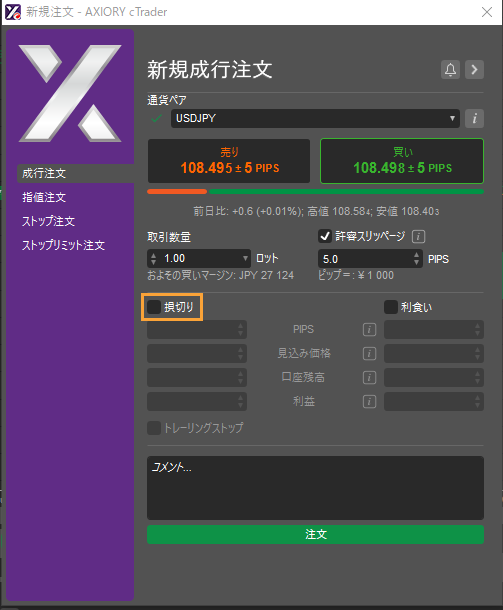Click info icon on 見込み価格 row

[370, 354]
